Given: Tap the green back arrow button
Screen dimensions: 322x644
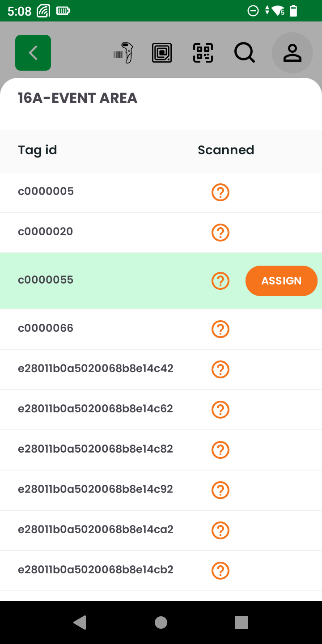Looking at the screenshot, I should (33, 53).
